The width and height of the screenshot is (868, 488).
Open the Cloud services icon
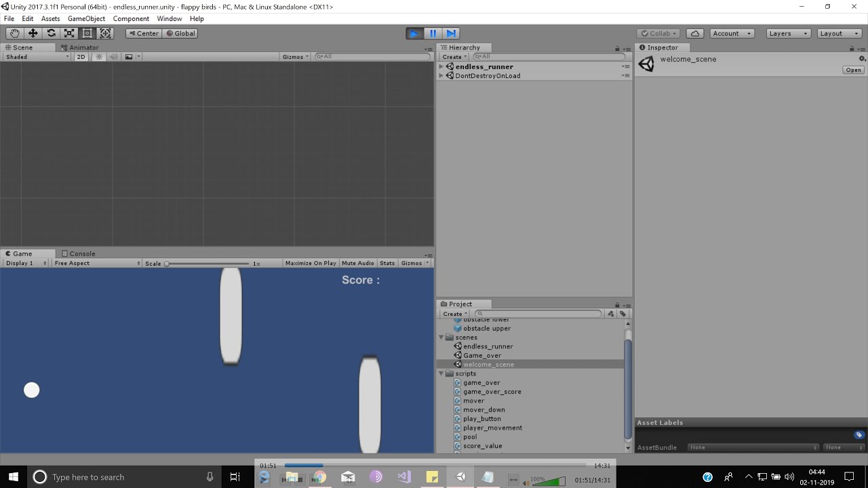[x=694, y=33]
